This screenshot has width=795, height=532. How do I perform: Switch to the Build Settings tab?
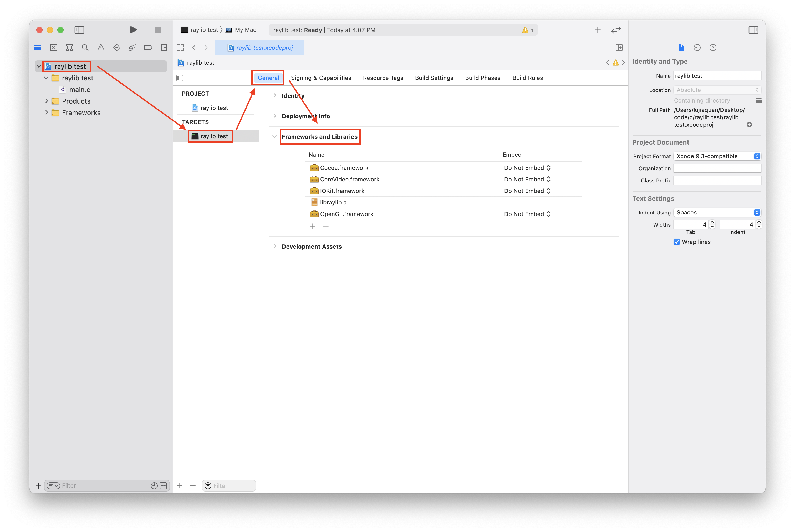pos(434,78)
